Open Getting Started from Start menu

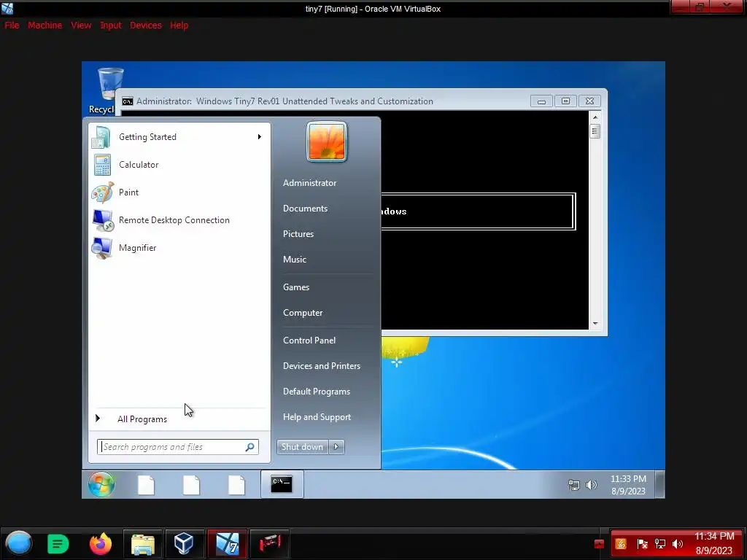point(179,137)
